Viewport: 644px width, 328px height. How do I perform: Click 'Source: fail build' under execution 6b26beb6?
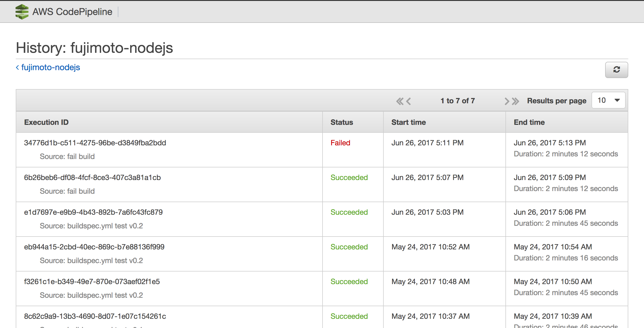pyautogui.click(x=67, y=191)
